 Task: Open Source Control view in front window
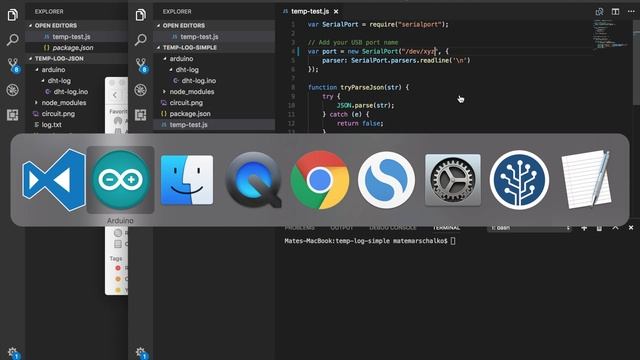pos(141,65)
